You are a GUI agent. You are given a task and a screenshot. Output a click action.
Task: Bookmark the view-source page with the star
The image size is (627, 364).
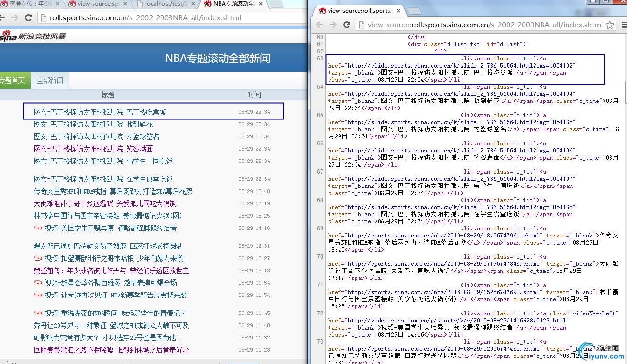610,25
